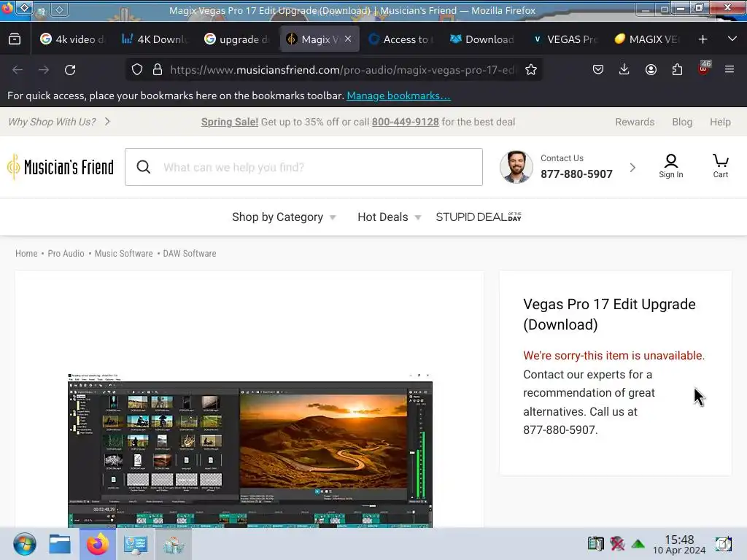Image resolution: width=747 pixels, height=560 pixels.
Task: Go to Music Software breadcrumb
Action: tap(123, 253)
